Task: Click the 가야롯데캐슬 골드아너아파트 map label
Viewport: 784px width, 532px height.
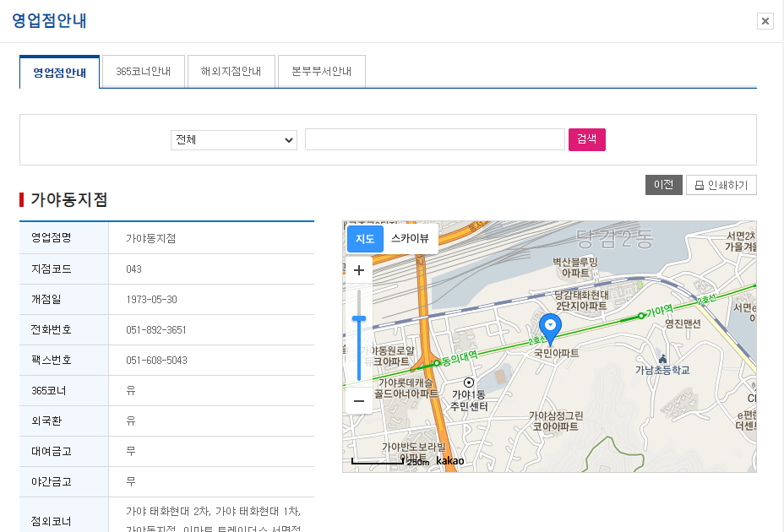Action: tap(406, 388)
